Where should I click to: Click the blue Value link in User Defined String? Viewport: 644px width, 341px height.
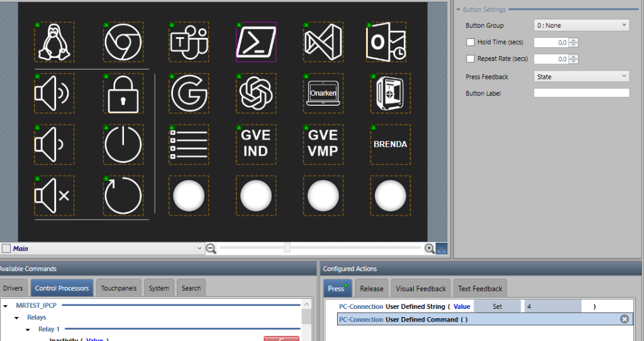pyautogui.click(x=462, y=306)
